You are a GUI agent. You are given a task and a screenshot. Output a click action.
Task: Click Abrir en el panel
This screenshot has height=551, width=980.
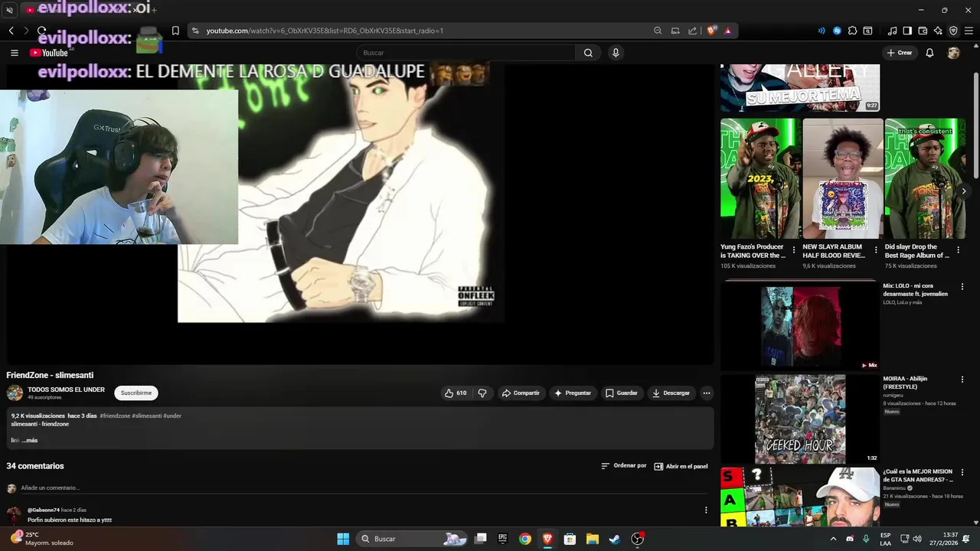click(681, 466)
